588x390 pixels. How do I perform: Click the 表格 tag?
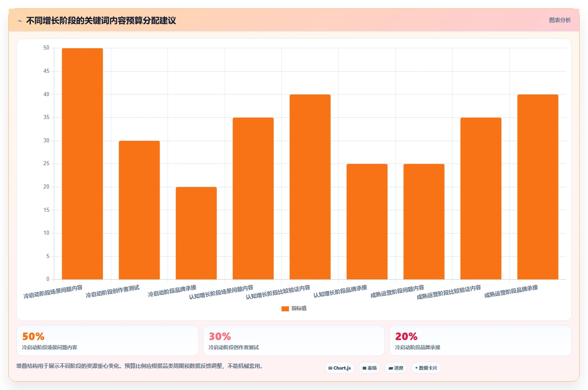click(x=370, y=368)
